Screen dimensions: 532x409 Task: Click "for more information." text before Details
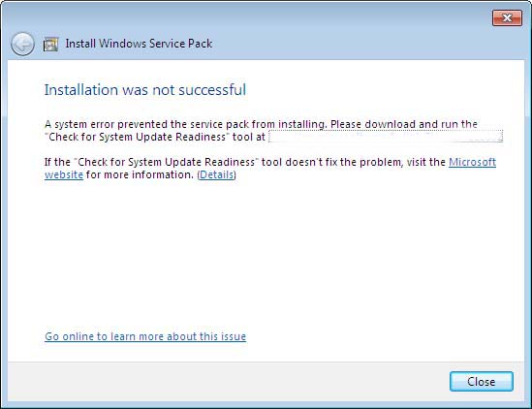tap(140, 174)
